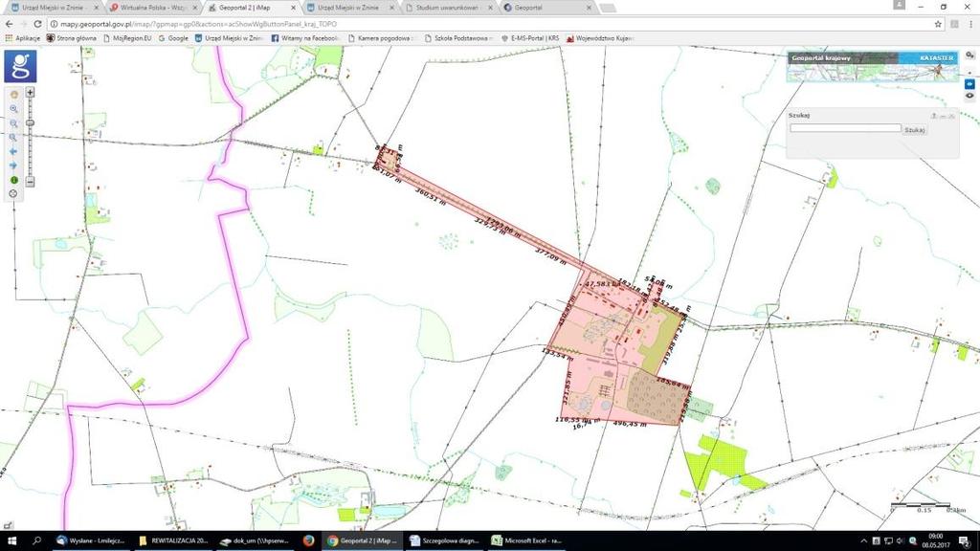Toggle the grey eye visibility button
The image size is (980, 551).
969,97
